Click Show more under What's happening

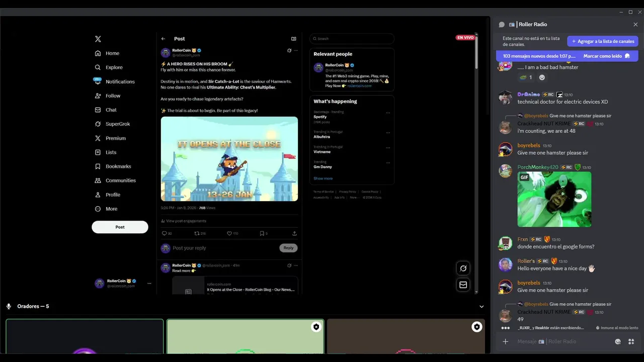pyautogui.click(x=323, y=178)
